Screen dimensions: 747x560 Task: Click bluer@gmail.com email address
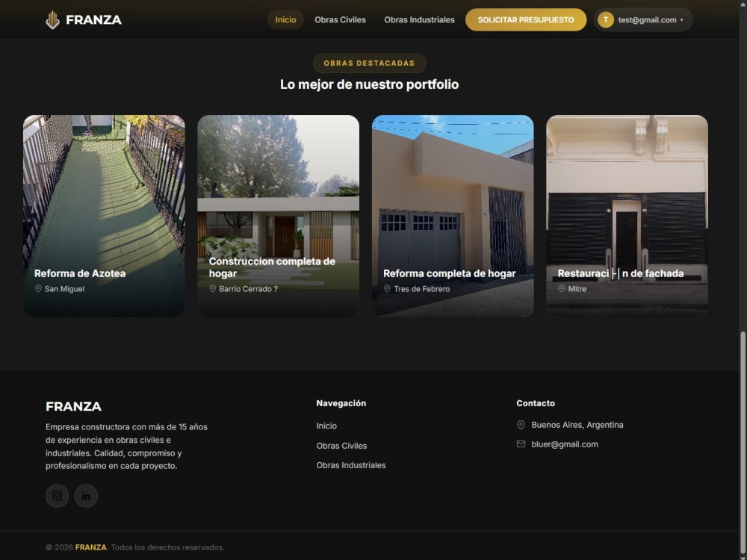(x=565, y=444)
